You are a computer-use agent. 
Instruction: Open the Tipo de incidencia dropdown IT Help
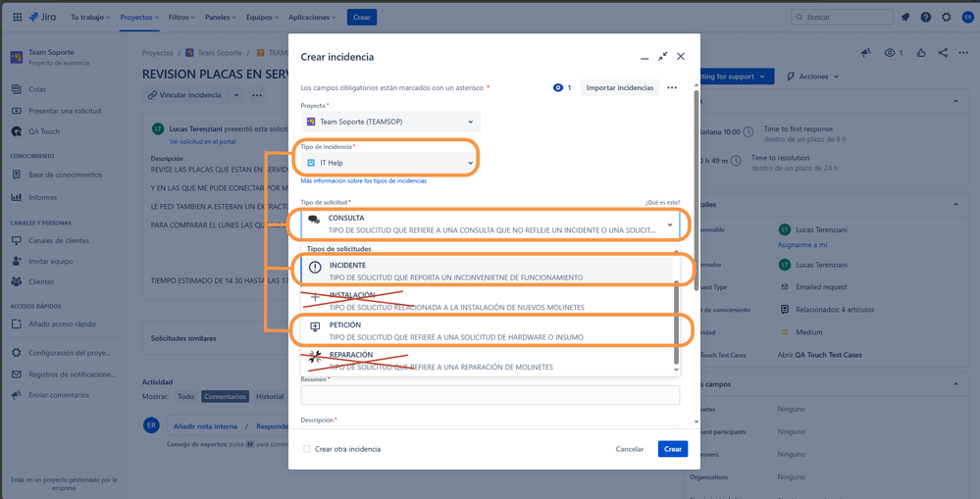[x=390, y=163]
